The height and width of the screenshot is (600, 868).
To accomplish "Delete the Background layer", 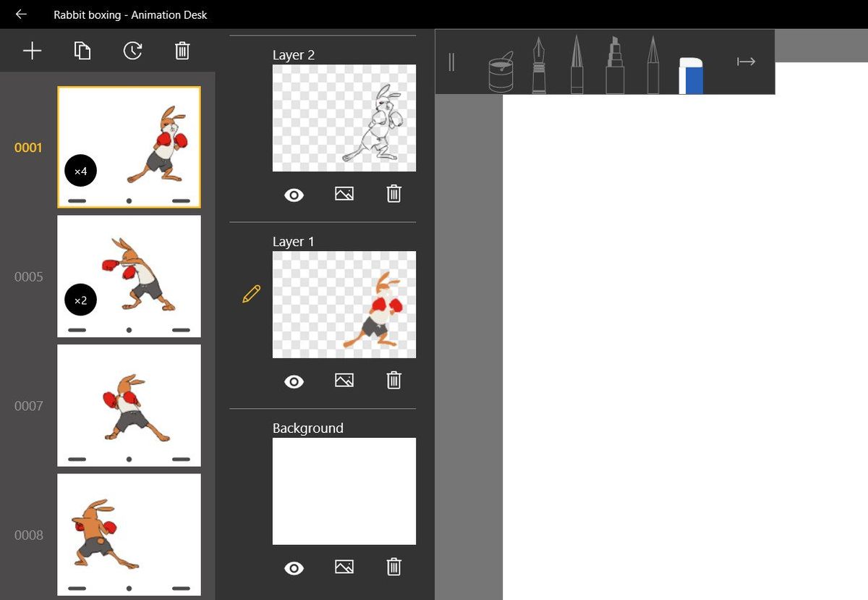I will pos(393,567).
